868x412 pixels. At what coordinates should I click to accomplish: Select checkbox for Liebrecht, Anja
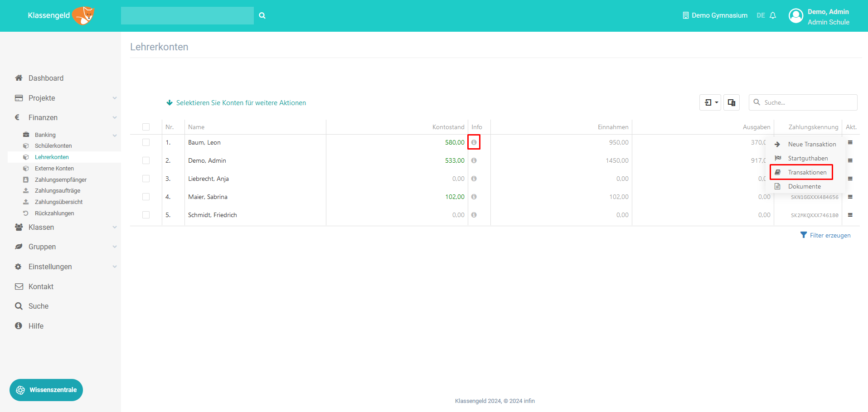(146, 179)
